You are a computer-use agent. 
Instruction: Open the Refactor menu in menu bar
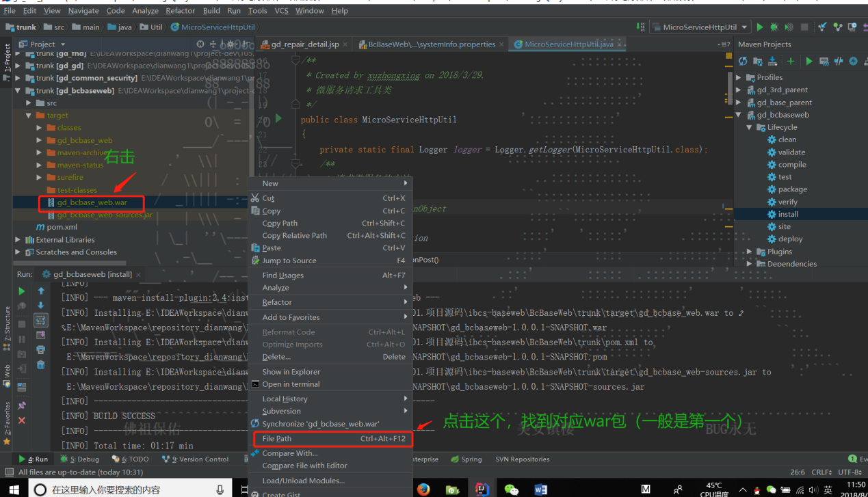181,10
